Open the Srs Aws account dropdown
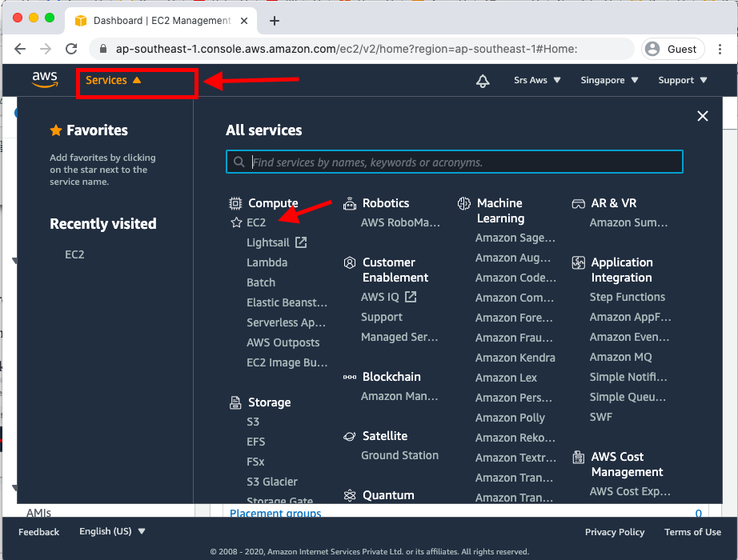Image resolution: width=738 pixels, height=560 pixels. click(x=537, y=80)
